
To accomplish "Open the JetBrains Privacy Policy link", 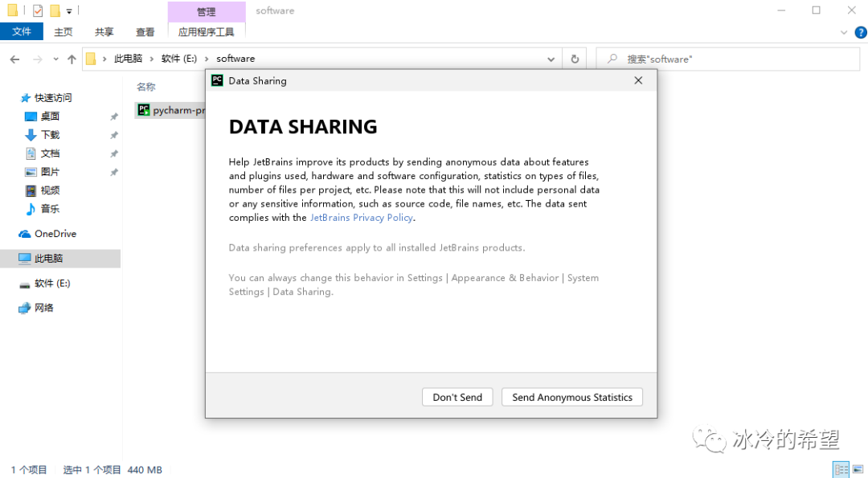I will click(362, 218).
